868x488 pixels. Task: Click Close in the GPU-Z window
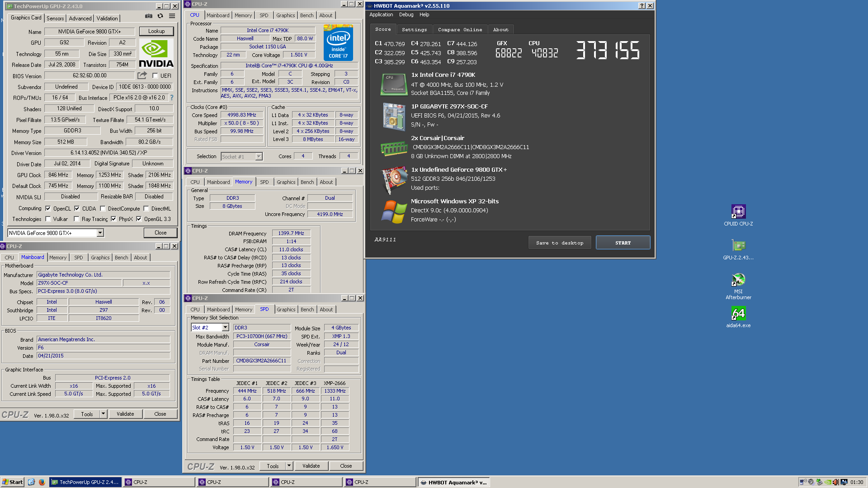[x=160, y=233]
